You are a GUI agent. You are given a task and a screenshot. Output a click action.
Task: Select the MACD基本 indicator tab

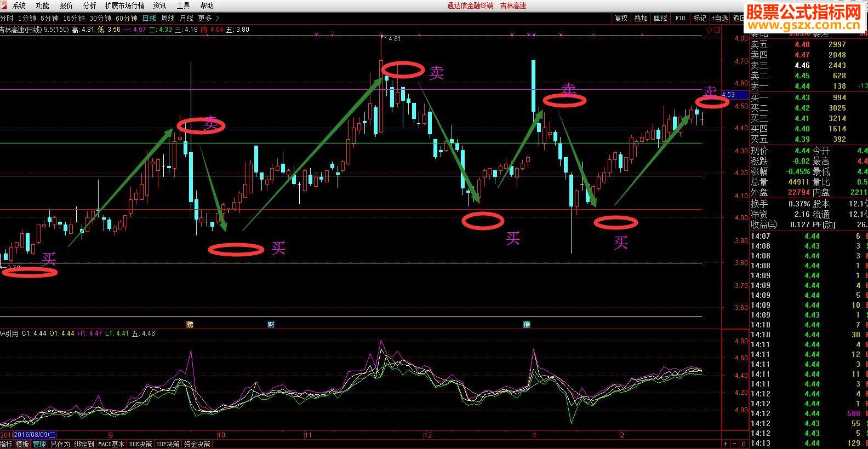click(111, 444)
